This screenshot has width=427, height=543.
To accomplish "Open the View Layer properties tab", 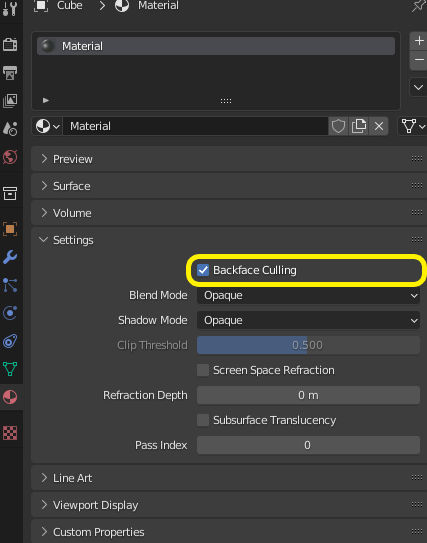I will pyautogui.click(x=10, y=101).
